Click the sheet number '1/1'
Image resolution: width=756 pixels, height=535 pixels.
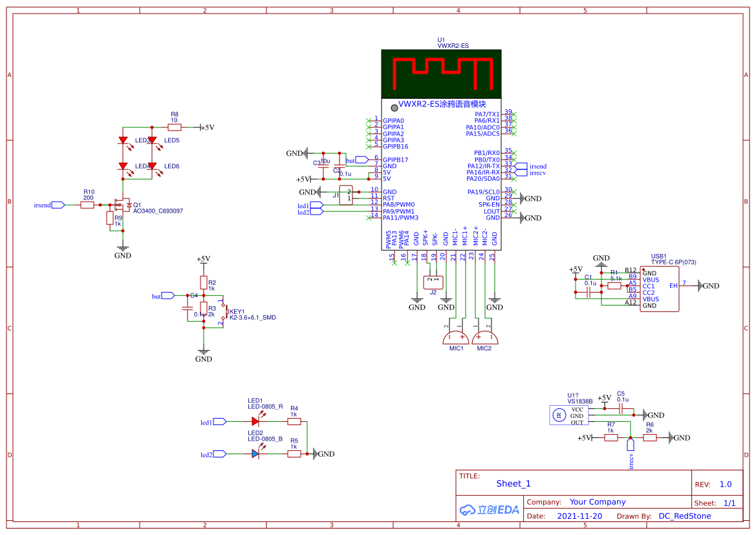(729, 503)
